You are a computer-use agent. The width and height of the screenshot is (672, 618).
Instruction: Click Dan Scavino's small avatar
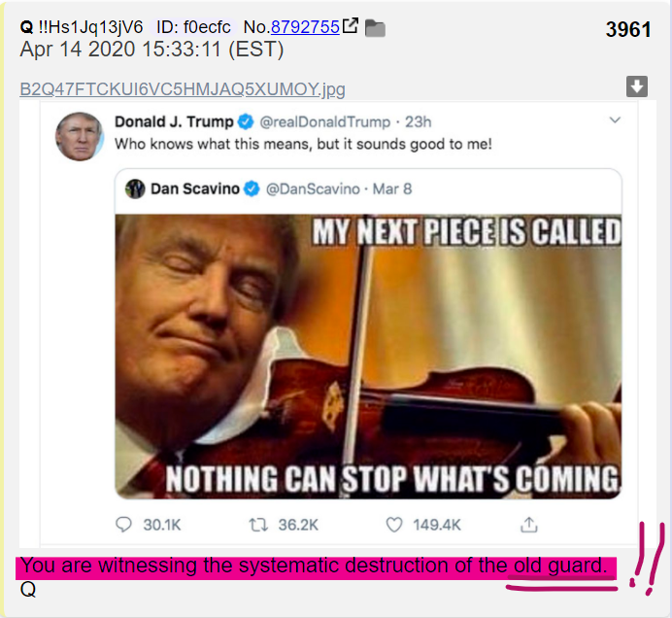tap(135, 189)
